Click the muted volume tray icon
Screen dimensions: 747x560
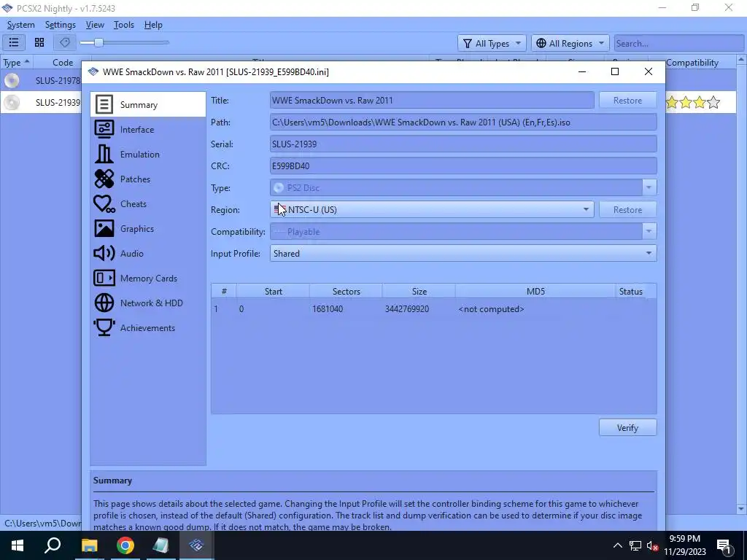652,545
